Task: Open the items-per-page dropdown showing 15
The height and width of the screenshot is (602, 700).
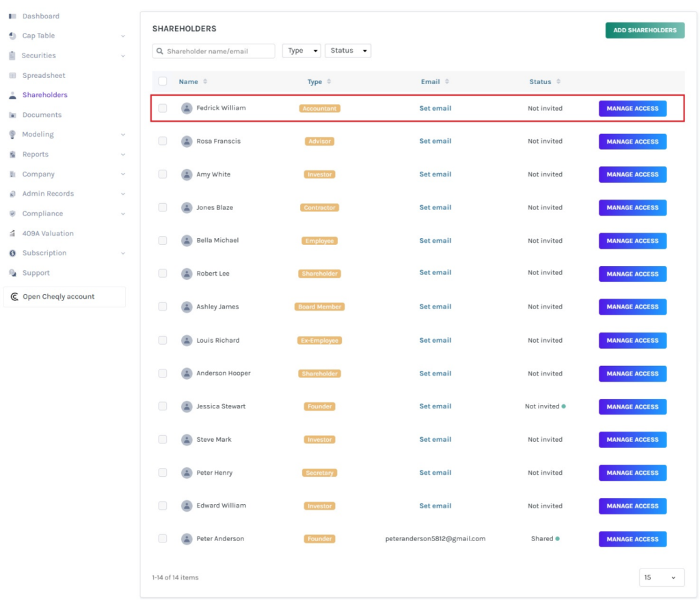Action: click(661, 577)
